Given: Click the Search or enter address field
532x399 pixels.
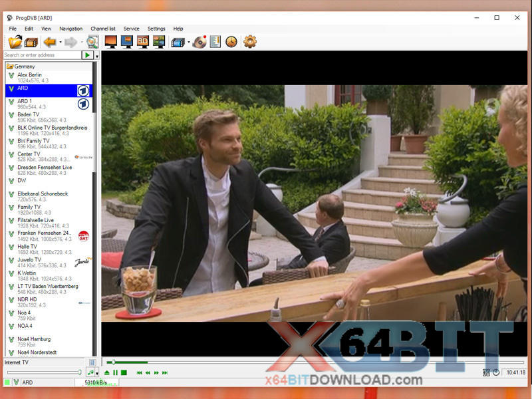Looking at the screenshot, I should pyautogui.click(x=43, y=55).
